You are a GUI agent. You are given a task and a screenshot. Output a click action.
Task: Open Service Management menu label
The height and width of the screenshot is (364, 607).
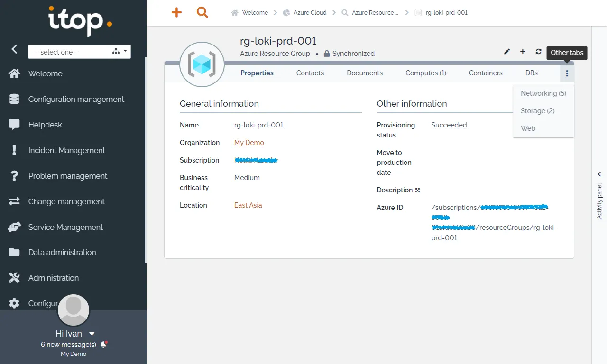tap(65, 227)
